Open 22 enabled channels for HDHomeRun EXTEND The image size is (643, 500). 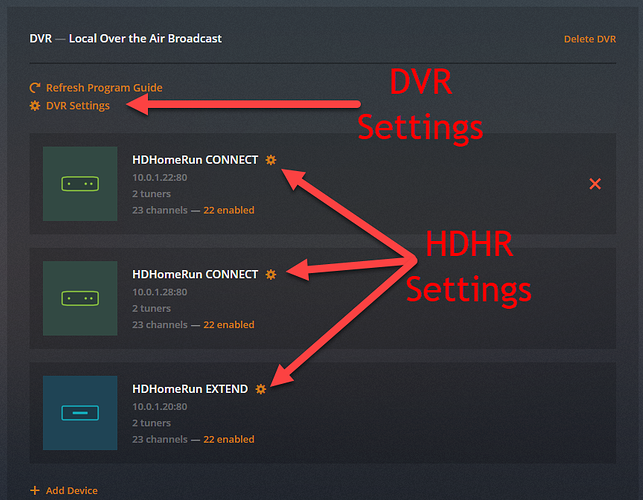click(229, 439)
